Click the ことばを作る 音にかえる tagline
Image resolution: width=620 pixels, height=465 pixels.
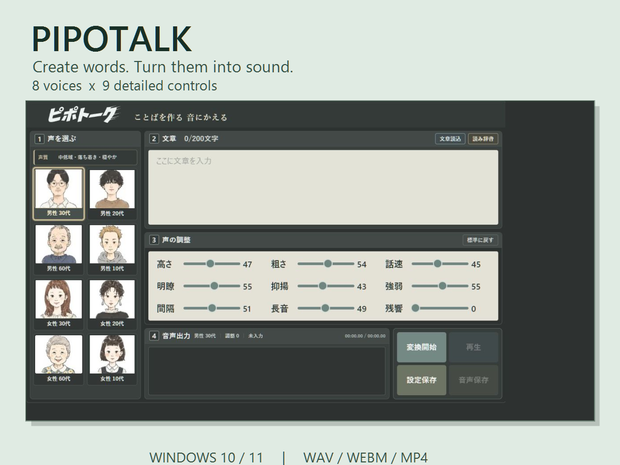point(181,117)
